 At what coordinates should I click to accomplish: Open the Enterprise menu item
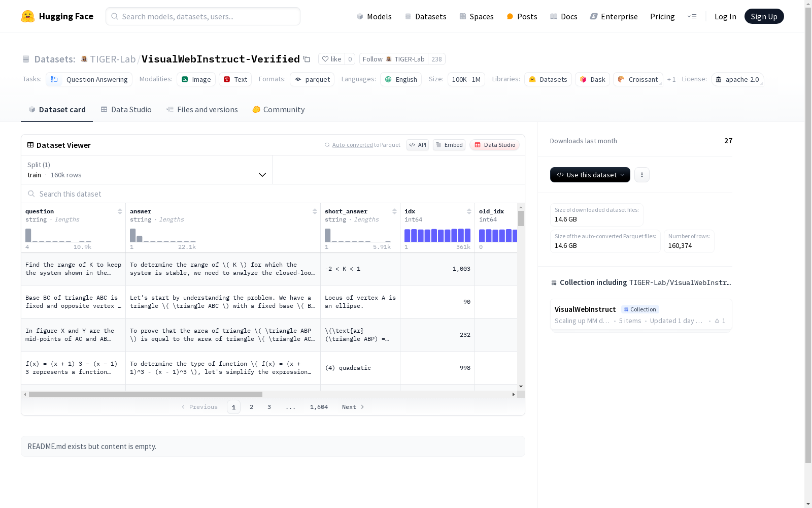[x=614, y=16]
